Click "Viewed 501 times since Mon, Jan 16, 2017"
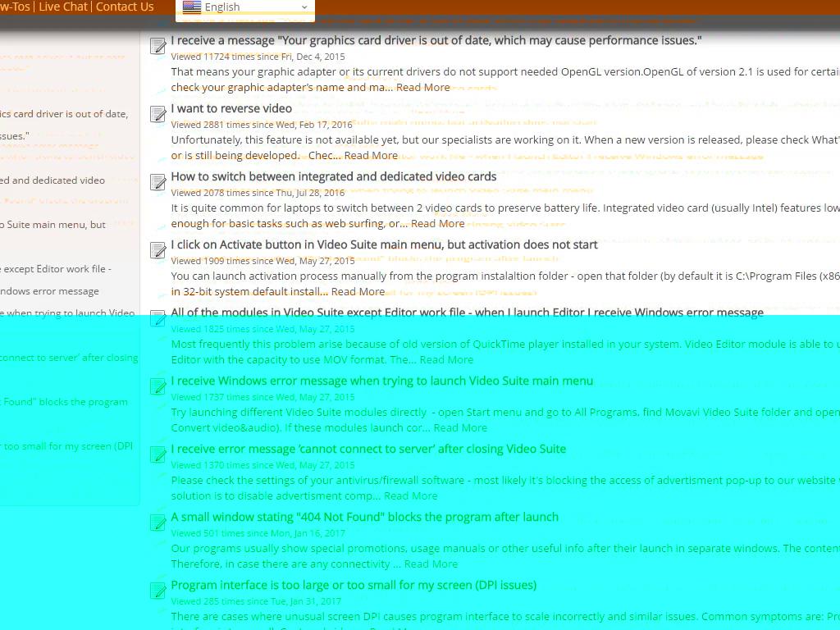Screen dimensions: 840x630 pyautogui.click(x=258, y=532)
